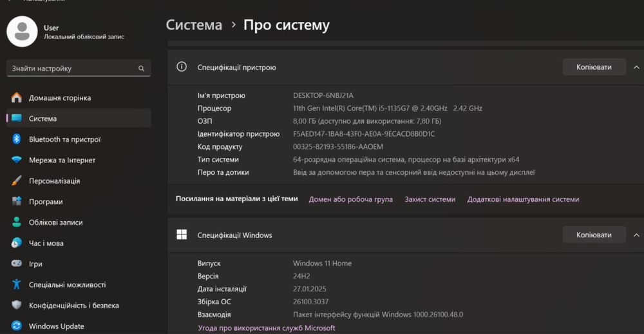Click the Windows logo icon of Специфікації Windows
The image size is (644, 334).
pos(182,235)
